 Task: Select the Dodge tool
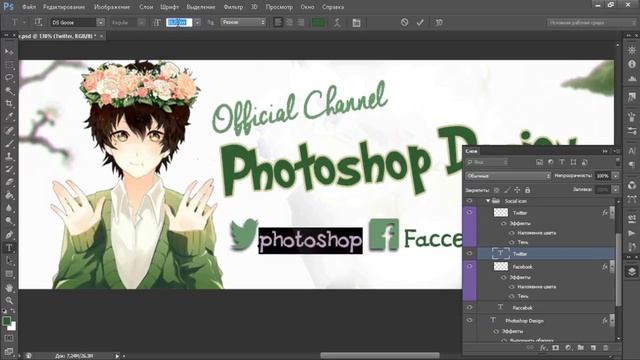(9, 221)
